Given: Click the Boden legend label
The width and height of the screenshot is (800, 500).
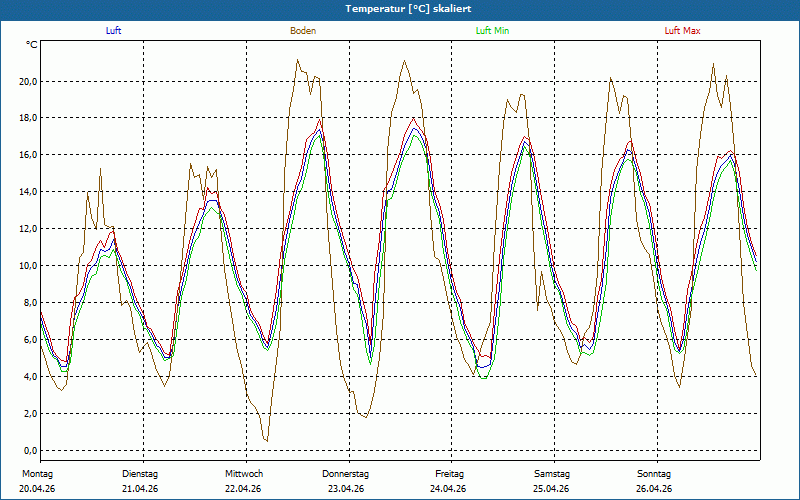Looking at the screenshot, I should (x=303, y=31).
